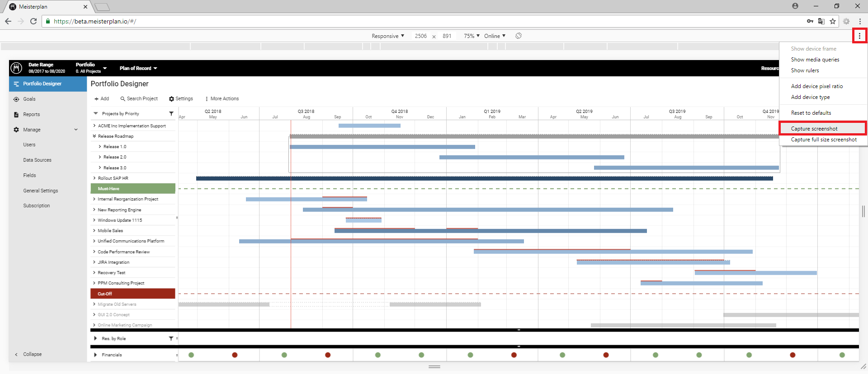Click the filter icon beside Projects by Priority
The image size is (868, 374).
tap(171, 114)
